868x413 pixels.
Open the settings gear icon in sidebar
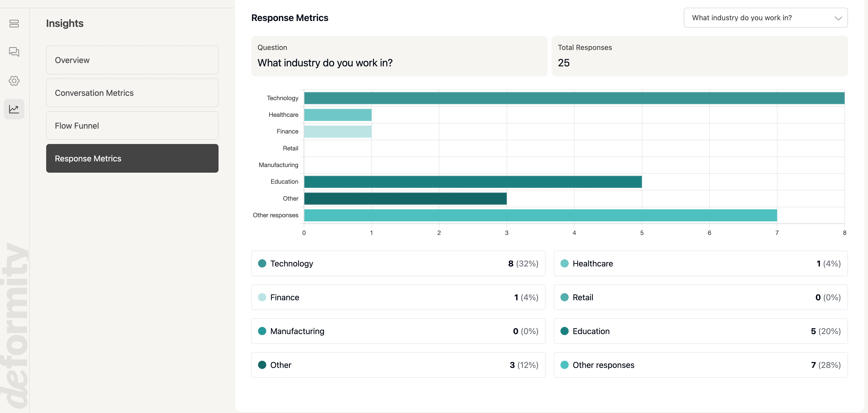pyautogui.click(x=14, y=81)
